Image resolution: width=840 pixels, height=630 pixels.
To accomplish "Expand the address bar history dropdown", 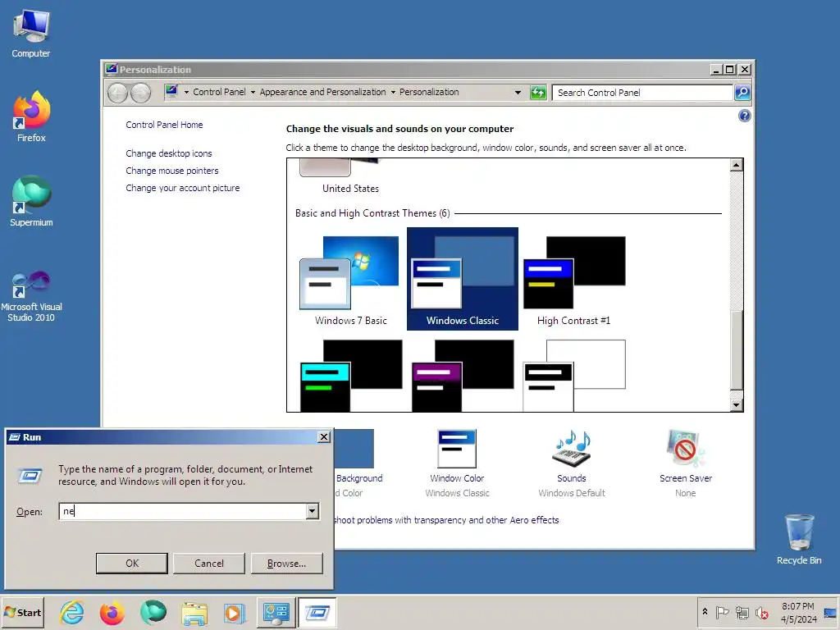I will 518,93.
